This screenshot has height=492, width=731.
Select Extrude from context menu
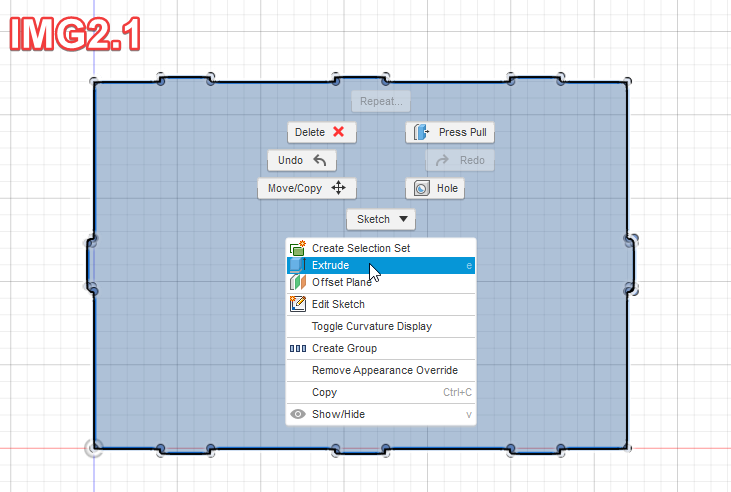(381, 265)
